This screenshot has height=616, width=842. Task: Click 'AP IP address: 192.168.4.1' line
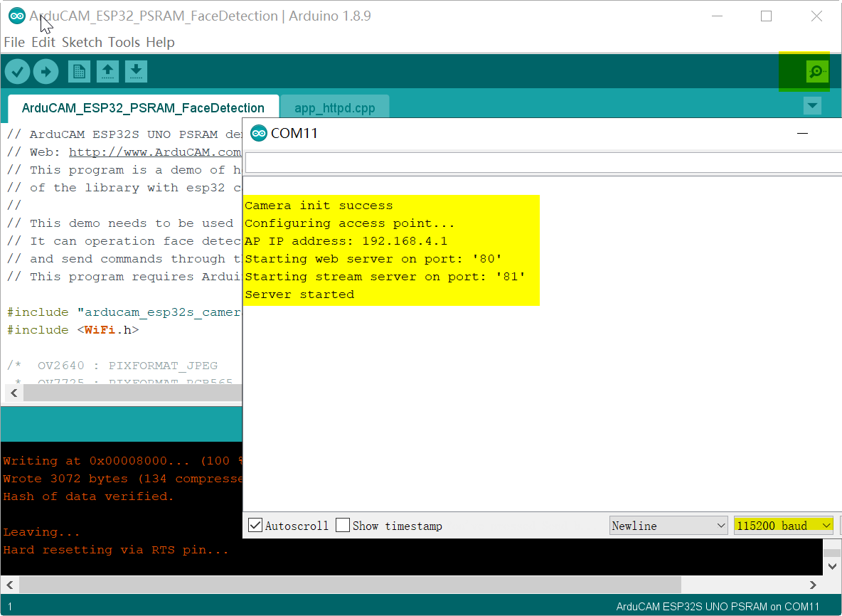point(346,241)
